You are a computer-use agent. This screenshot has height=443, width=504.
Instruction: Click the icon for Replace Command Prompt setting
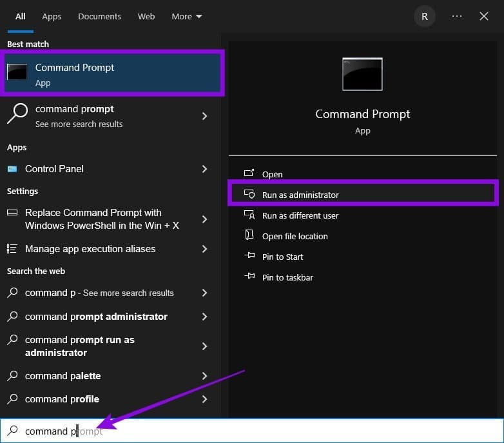(12, 213)
